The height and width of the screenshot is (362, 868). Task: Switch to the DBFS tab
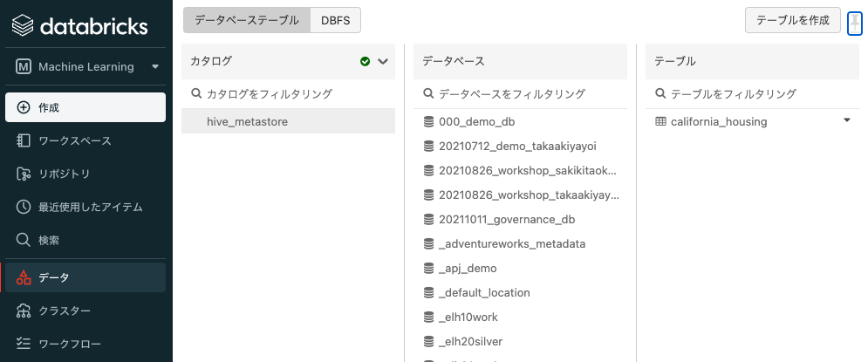[336, 20]
